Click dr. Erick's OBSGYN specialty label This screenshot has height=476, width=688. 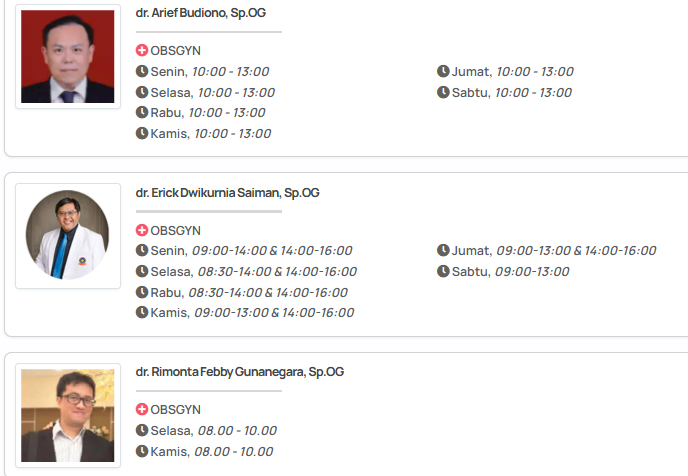175,230
